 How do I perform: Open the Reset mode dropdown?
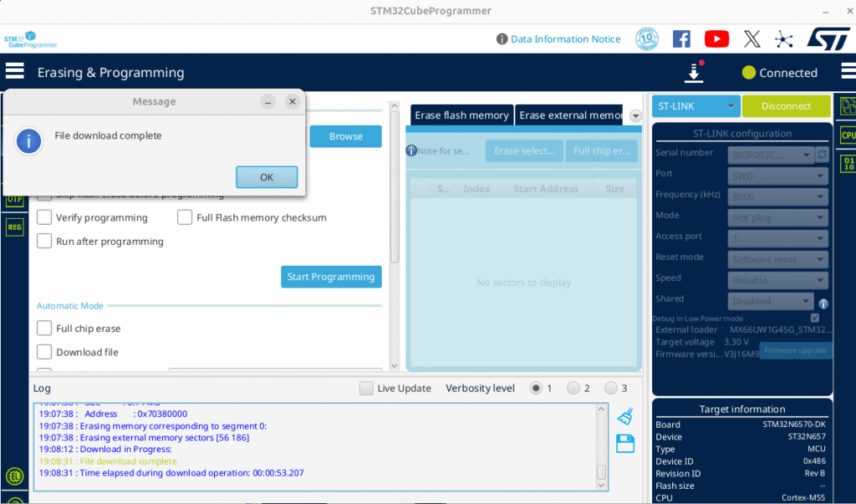[x=777, y=257]
